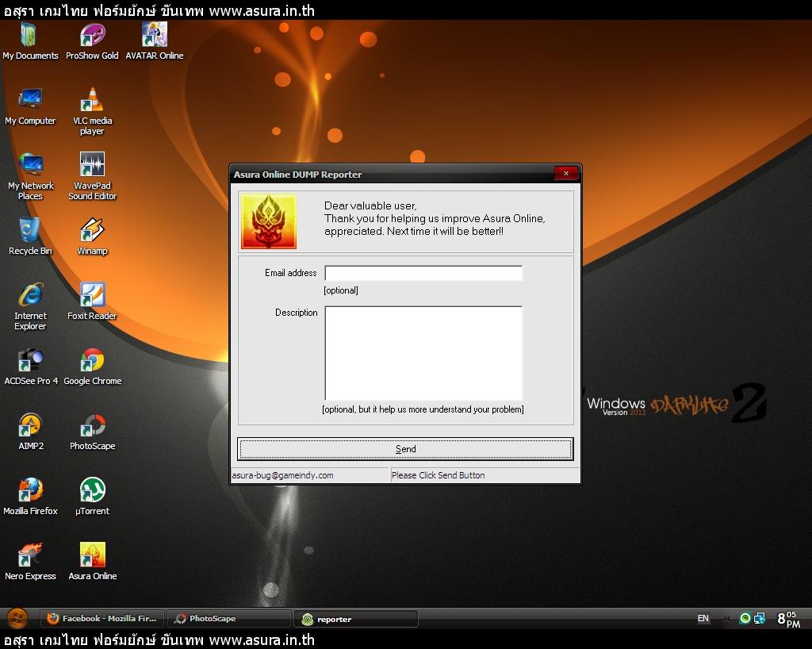The width and height of the screenshot is (812, 649).
Task: Activate the reporter taskbar button
Action: (356, 618)
